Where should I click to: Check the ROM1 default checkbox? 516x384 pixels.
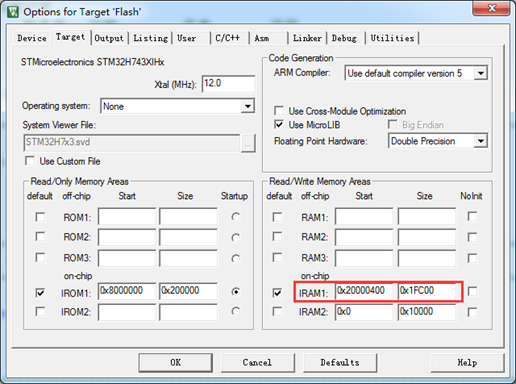(x=40, y=217)
